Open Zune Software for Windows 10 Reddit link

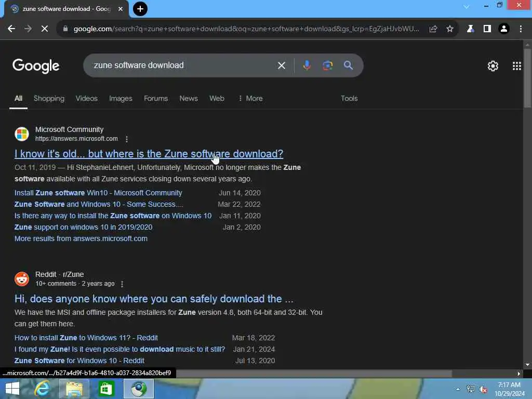coord(79,361)
